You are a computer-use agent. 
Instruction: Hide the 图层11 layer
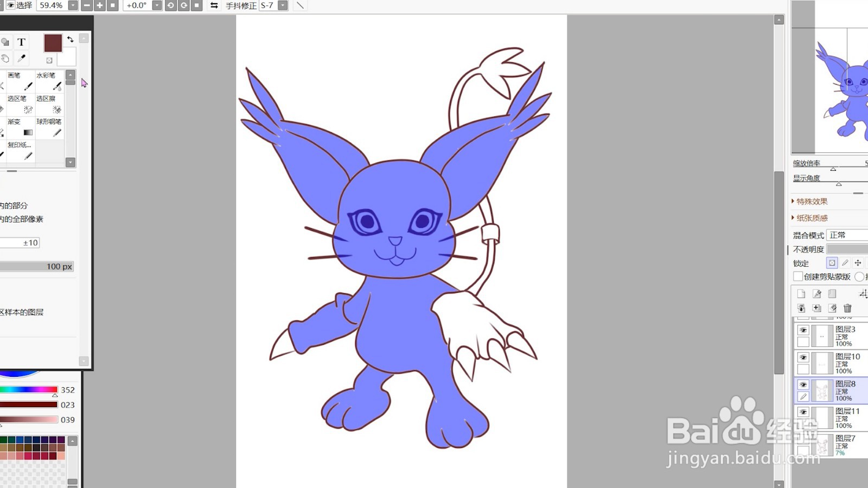(x=803, y=412)
